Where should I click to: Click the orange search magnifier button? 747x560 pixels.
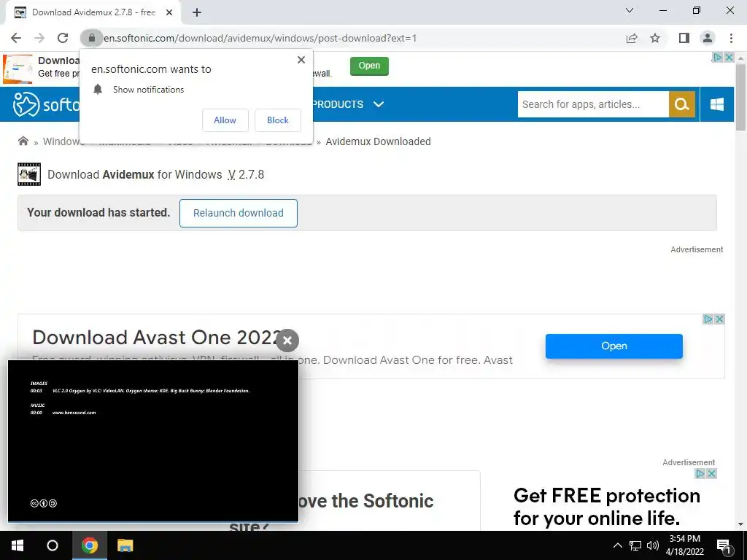[682, 104]
